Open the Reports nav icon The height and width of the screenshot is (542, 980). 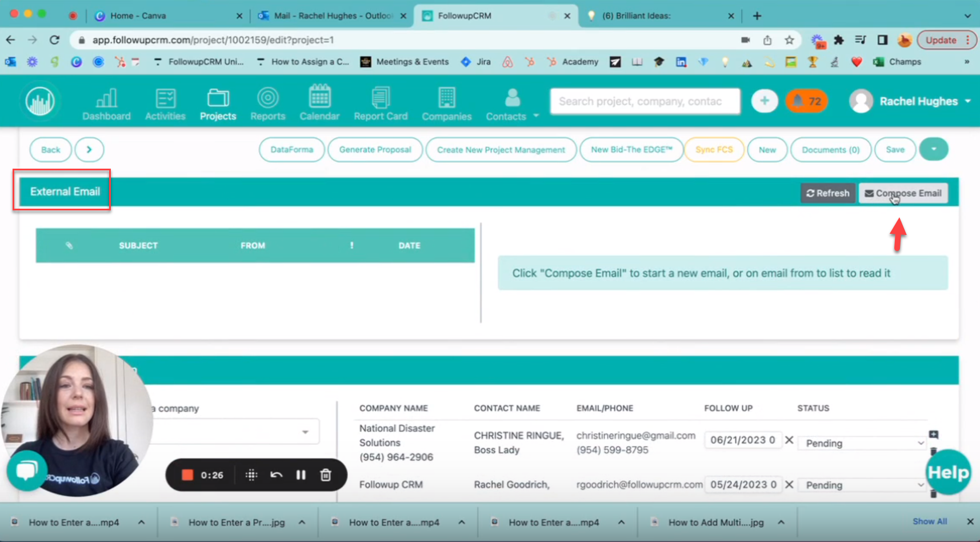(x=267, y=103)
